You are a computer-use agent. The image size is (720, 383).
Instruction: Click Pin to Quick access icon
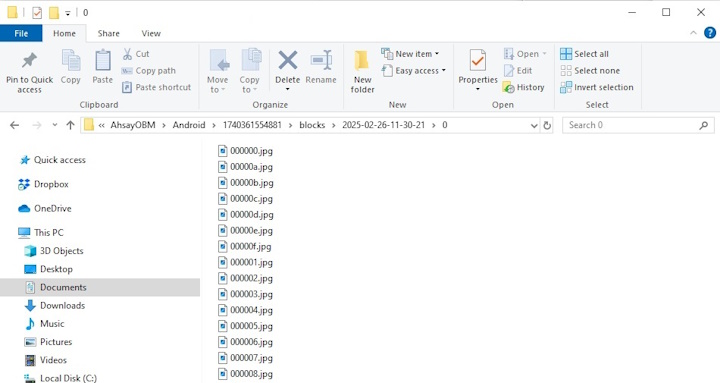tap(29, 61)
